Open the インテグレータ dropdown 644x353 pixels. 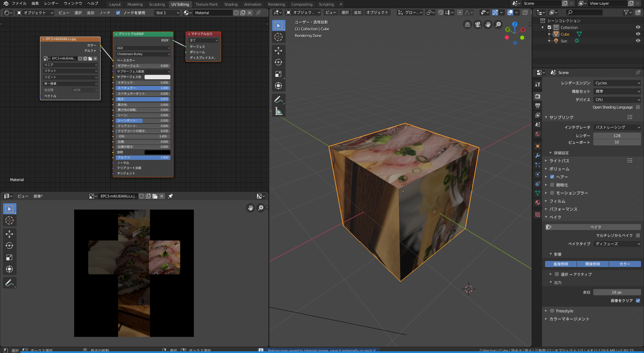(617, 127)
